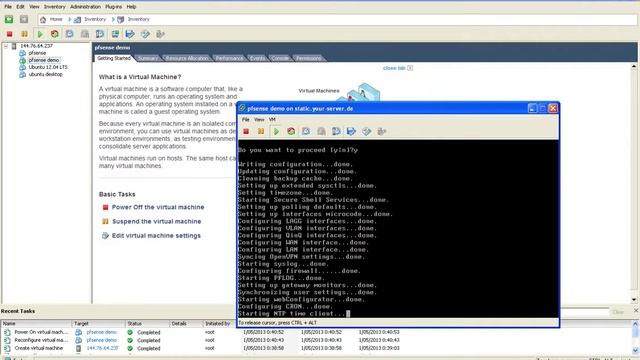Select pfsense VM in inventory tree

37,53
